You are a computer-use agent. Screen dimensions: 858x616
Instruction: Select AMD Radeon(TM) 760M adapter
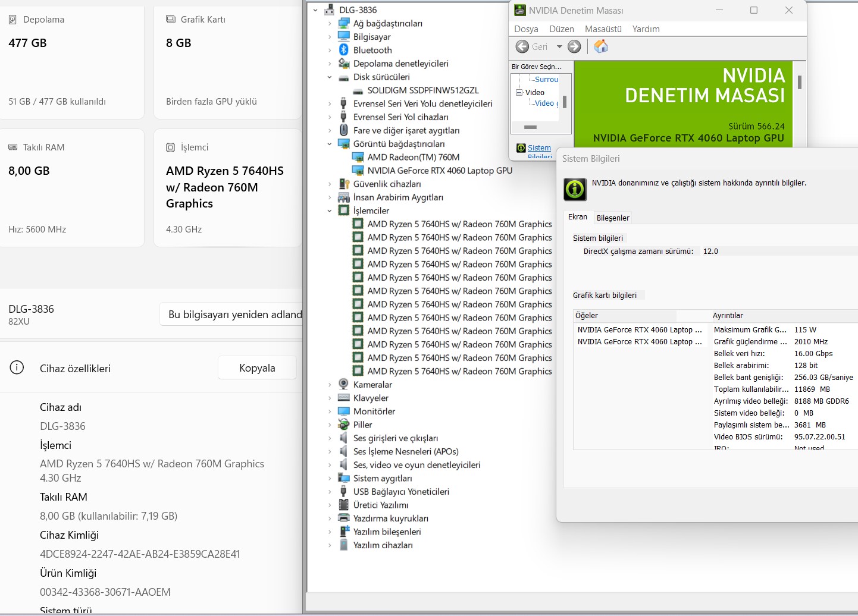[x=414, y=157]
